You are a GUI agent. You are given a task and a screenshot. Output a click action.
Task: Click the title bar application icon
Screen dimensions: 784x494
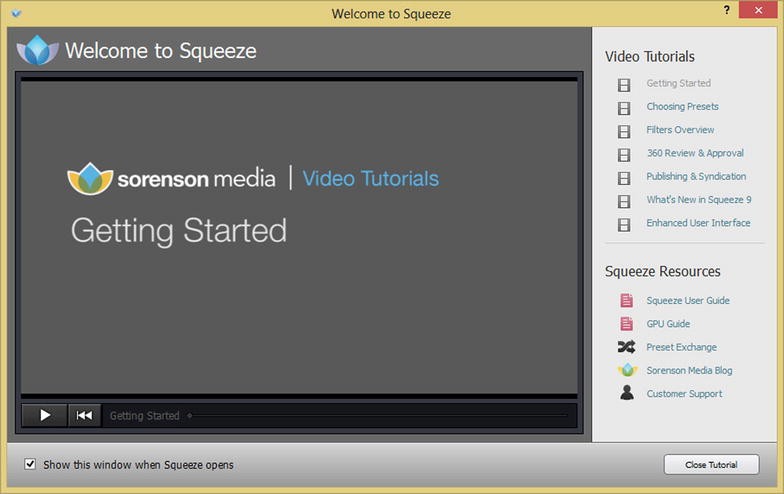click(16, 13)
